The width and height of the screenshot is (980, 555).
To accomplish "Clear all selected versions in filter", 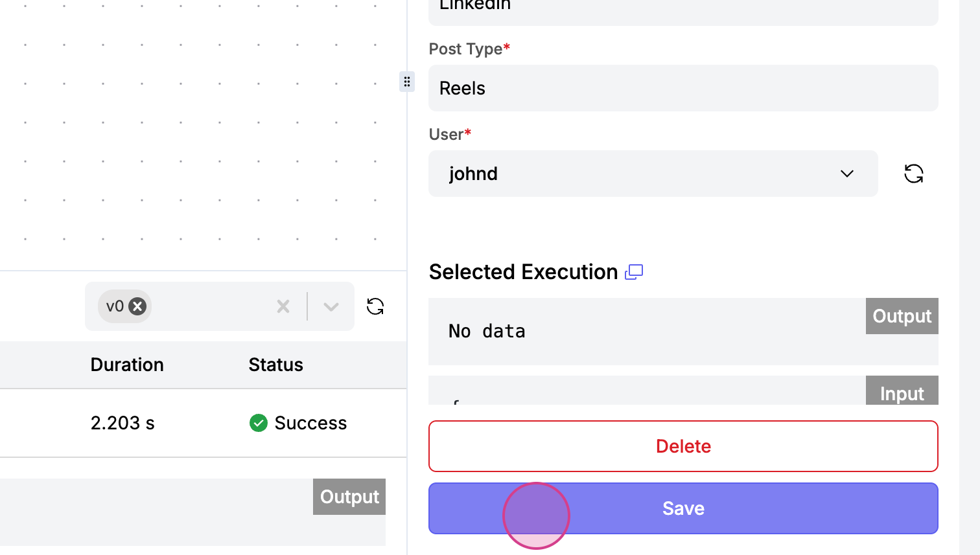I will click(283, 306).
